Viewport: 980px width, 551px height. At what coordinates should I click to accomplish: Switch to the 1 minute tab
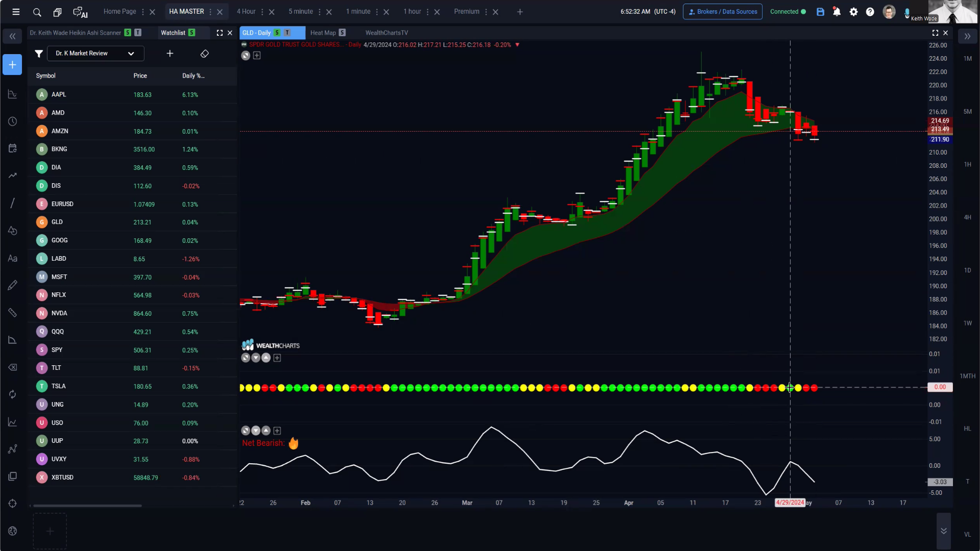tap(358, 12)
